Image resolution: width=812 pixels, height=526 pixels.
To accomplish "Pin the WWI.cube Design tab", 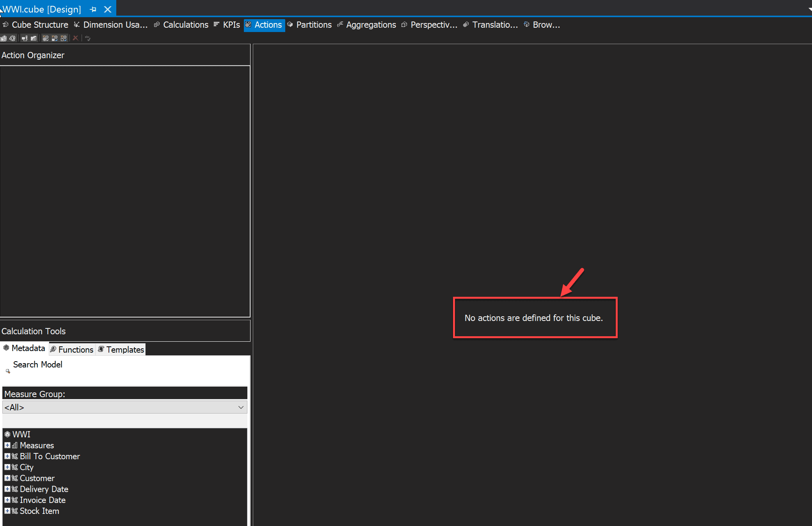I will pos(93,9).
